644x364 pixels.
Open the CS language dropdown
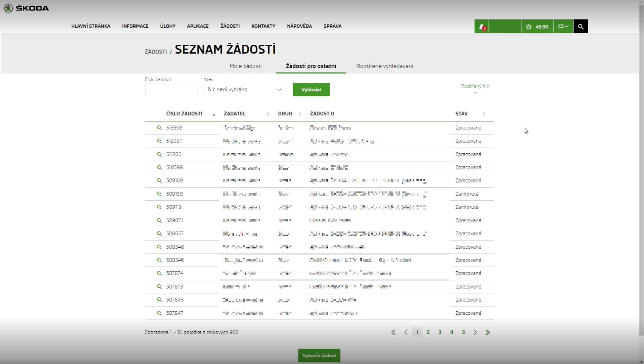click(563, 27)
